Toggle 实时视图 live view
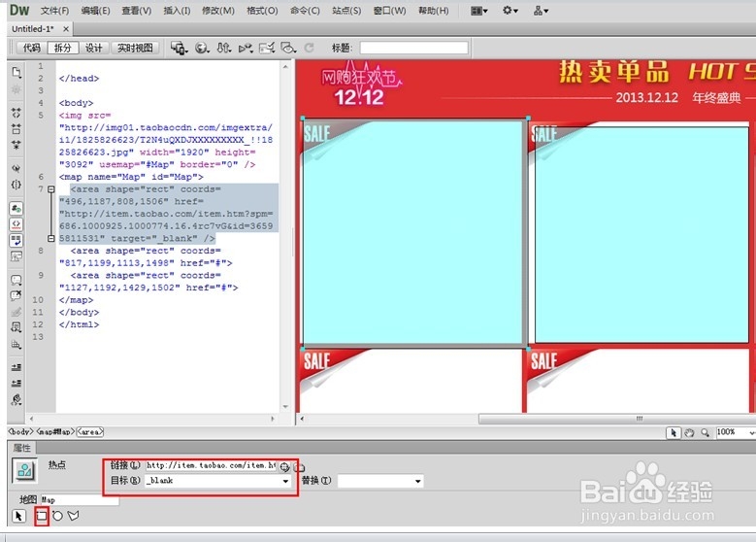Screen dimensions: 756x542 (135, 48)
